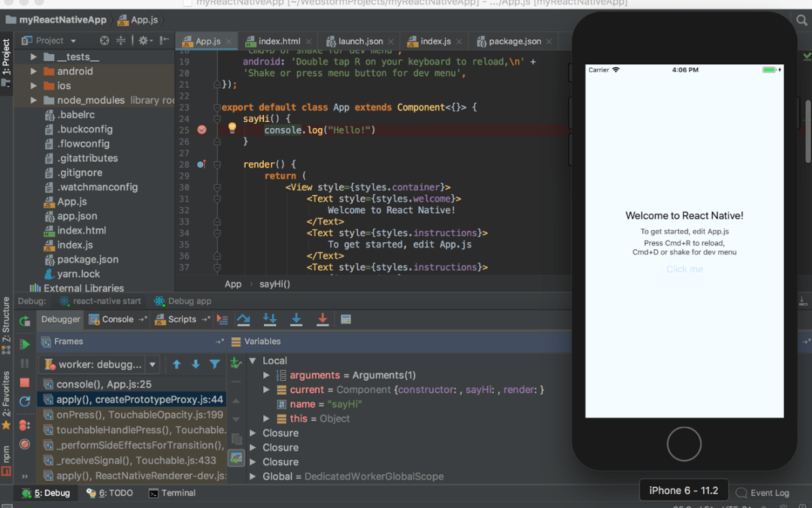Resume program execution
This screenshot has height=508, width=812.
[25, 344]
